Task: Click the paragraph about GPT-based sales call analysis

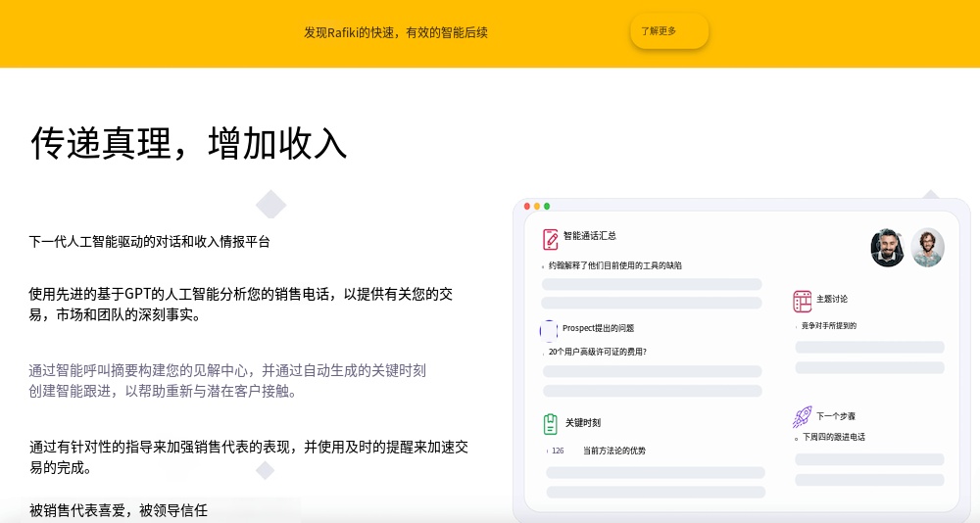Action: [241, 305]
